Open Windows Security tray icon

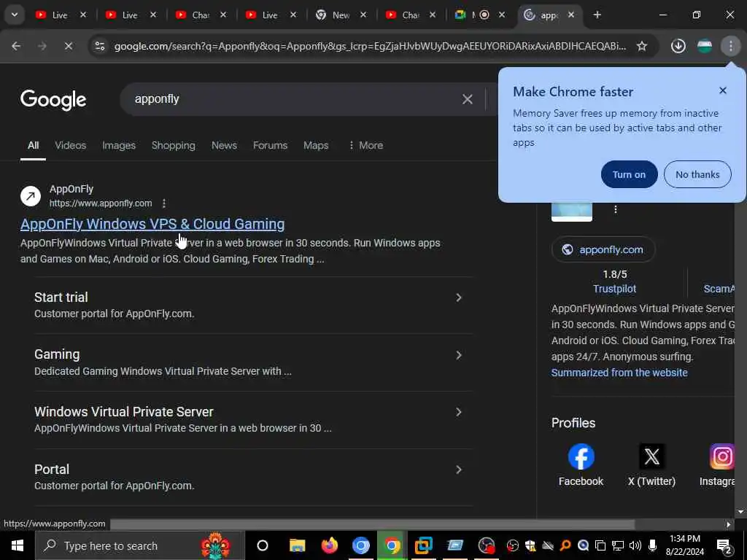530,545
